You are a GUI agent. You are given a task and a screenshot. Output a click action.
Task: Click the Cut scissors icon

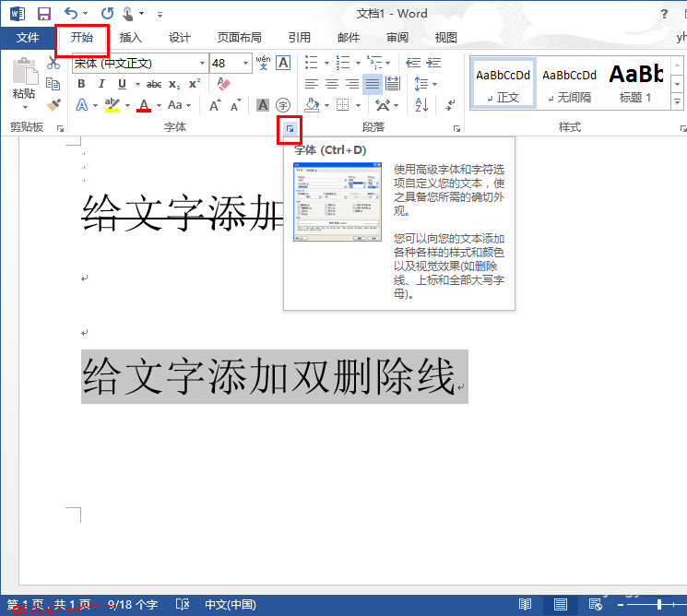click(53, 64)
